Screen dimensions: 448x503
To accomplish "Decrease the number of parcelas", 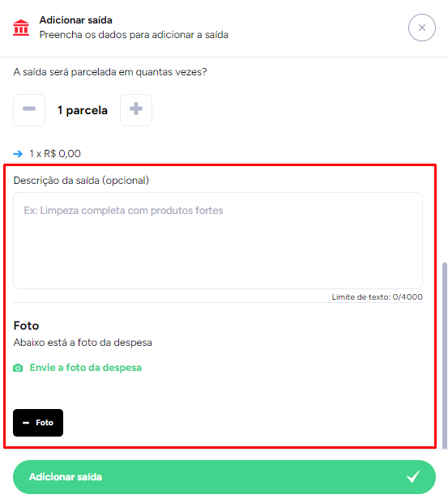I will (x=29, y=110).
